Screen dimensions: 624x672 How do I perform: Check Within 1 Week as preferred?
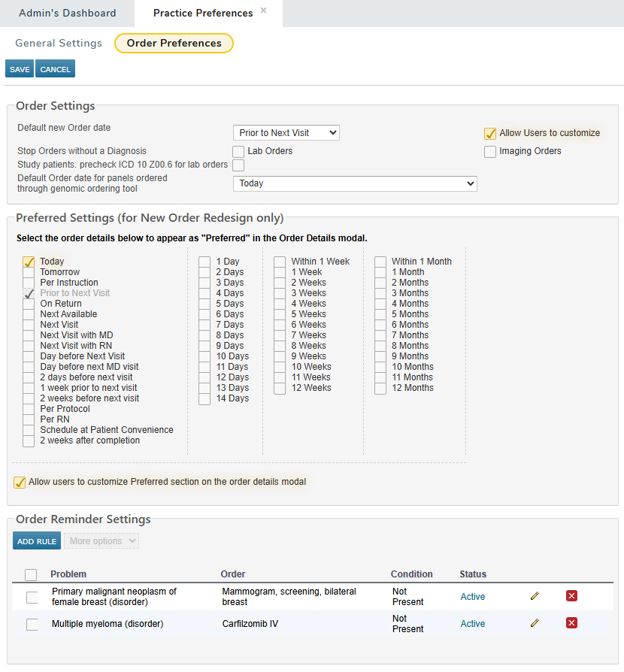(x=279, y=261)
